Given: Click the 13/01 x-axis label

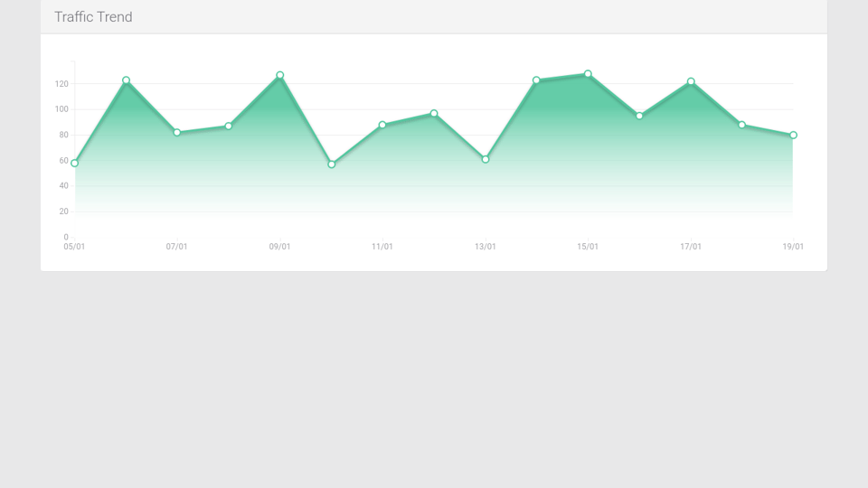Looking at the screenshot, I should tap(485, 247).
